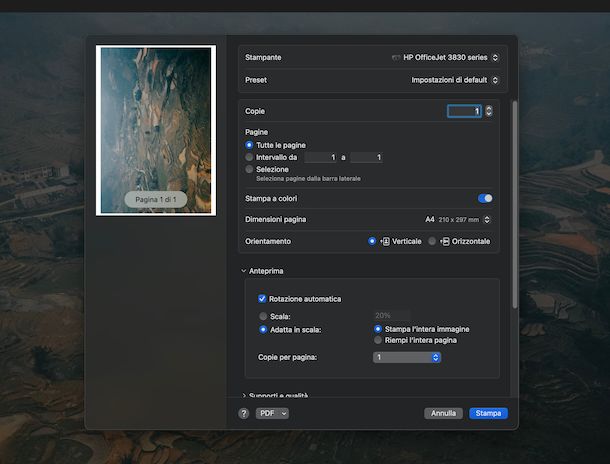Expand the Supporti e qualità section
The height and width of the screenshot is (464, 610).
pyautogui.click(x=244, y=396)
